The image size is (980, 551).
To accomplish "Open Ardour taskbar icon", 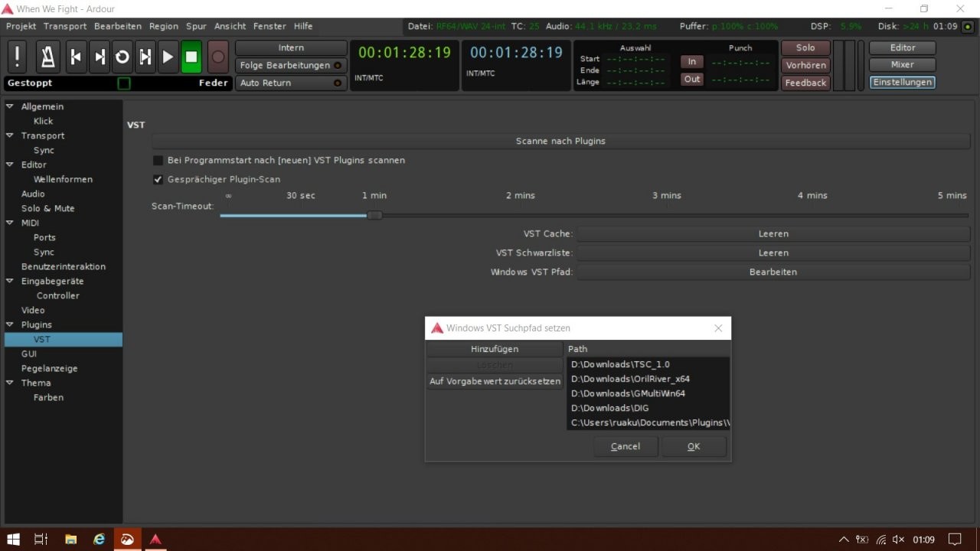I will tap(155, 540).
